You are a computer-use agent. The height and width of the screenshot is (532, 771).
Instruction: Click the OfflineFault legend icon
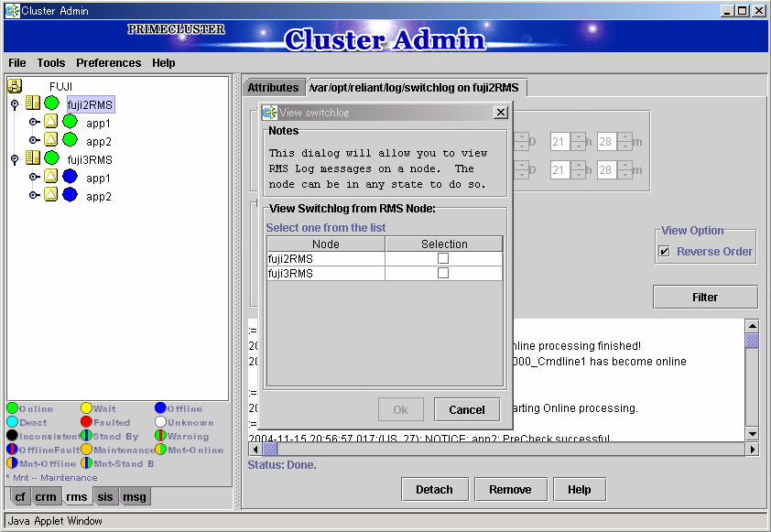(x=12, y=450)
